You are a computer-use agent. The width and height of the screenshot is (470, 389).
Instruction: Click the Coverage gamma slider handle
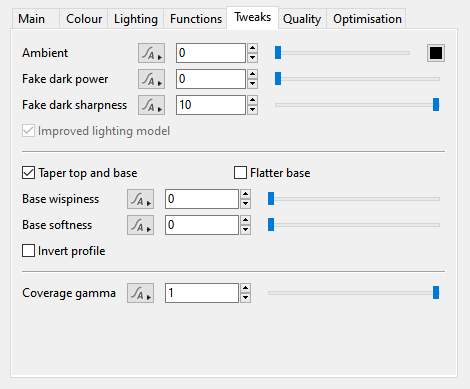point(436,293)
